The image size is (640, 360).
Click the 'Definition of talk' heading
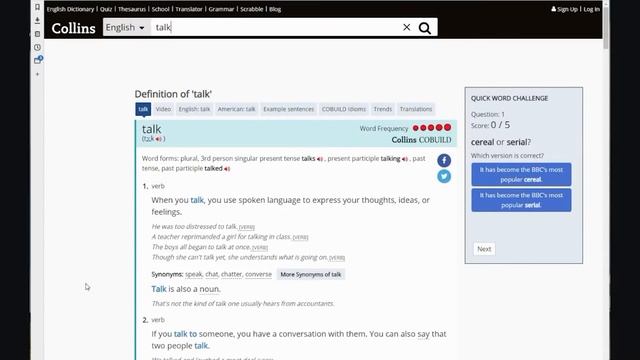(173, 94)
